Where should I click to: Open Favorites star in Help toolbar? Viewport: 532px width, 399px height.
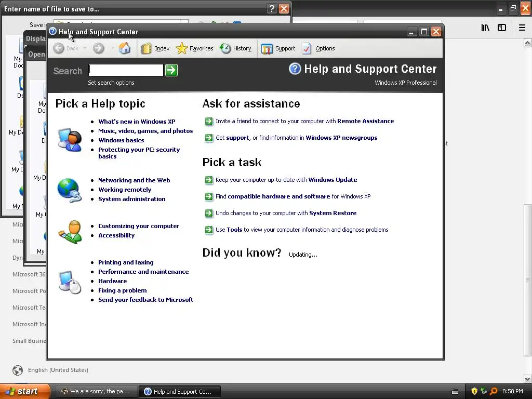[x=194, y=48]
